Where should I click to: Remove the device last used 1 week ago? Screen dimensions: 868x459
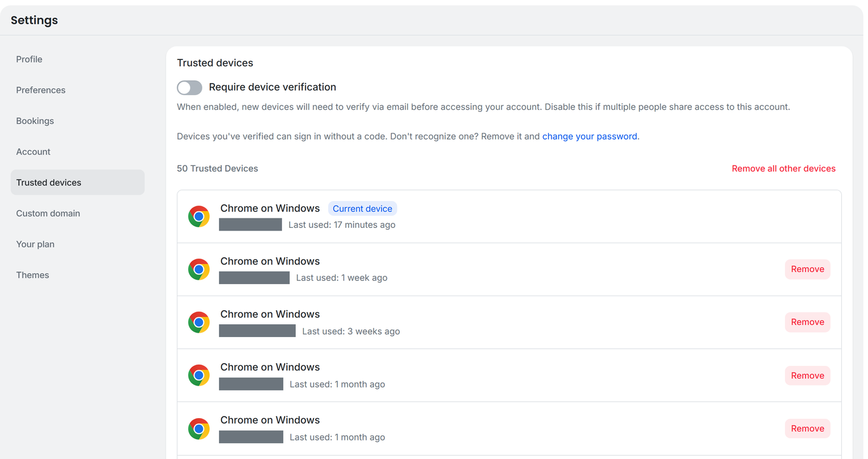click(807, 269)
